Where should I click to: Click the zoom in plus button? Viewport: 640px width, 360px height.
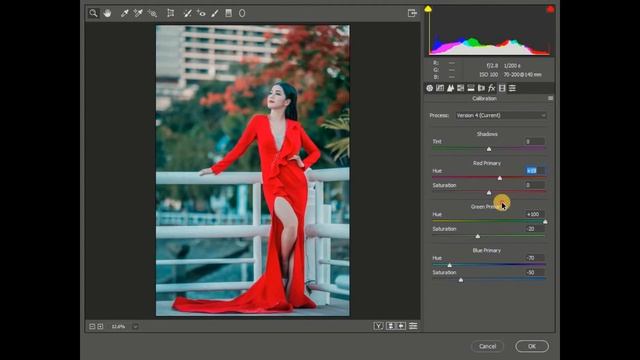click(x=100, y=327)
